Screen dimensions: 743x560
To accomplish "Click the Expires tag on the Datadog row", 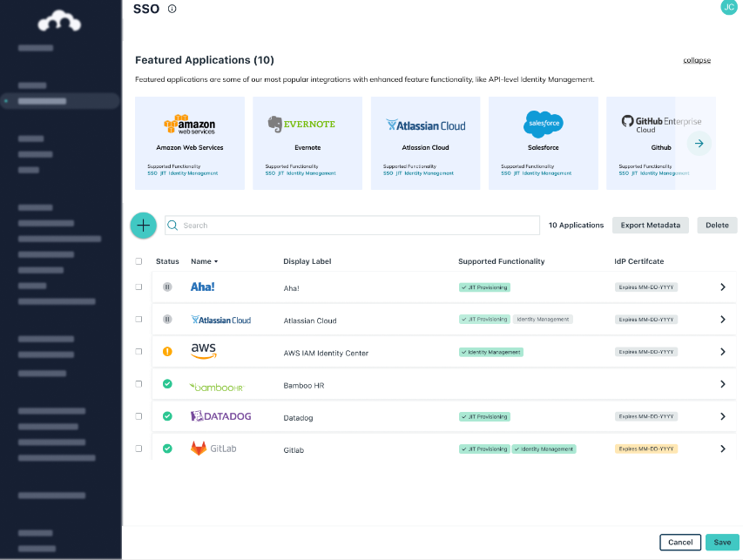I will 645,416.
